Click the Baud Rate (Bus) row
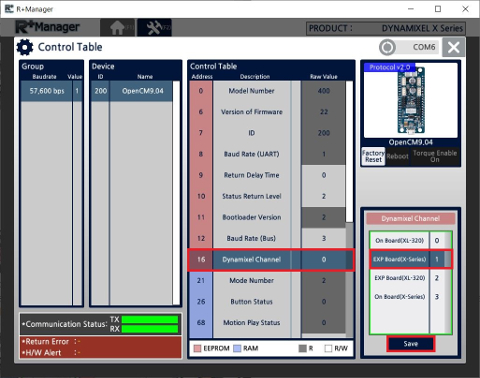The width and height of the screenshot is (480, 378). 267,238
